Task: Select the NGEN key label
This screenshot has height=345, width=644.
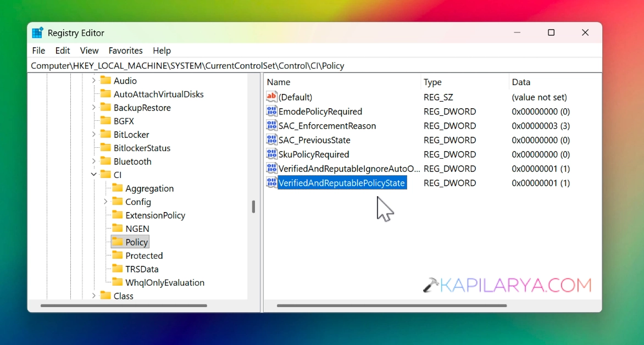Action: pos(137,229)
